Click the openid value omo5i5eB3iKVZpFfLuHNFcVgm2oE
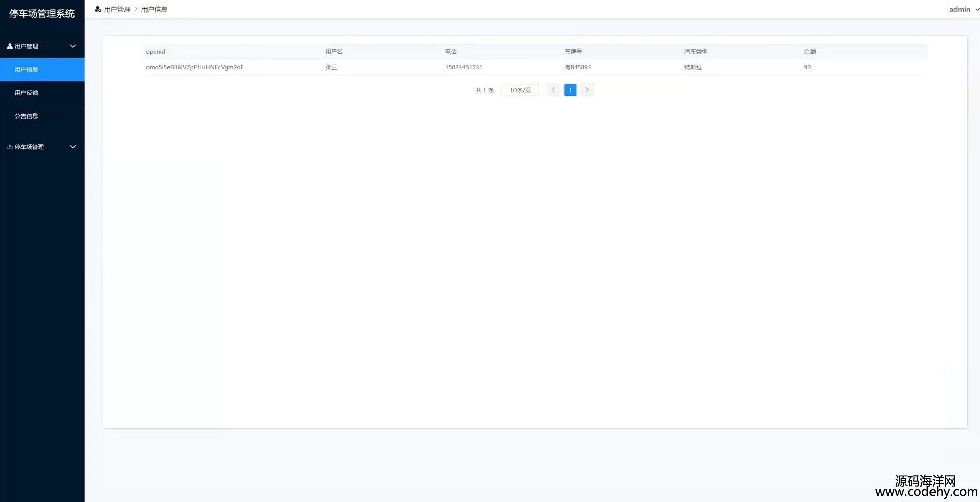The height and width of the screenshot is (502, 980). 194,67
